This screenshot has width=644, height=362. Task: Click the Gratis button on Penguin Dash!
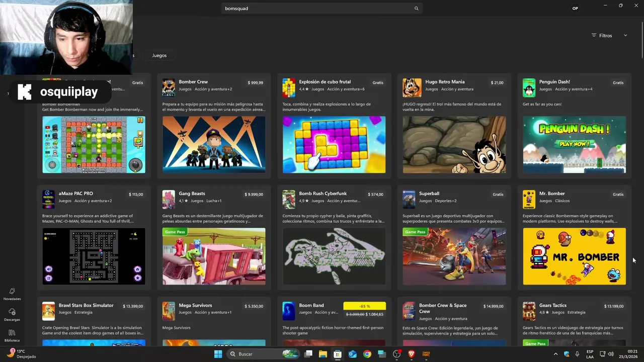[x=618, y=82]
